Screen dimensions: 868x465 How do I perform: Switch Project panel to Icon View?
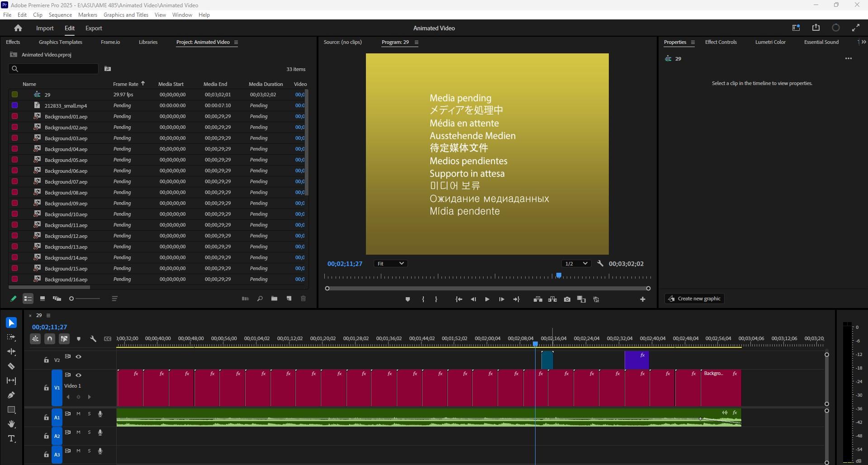[42, 299]
